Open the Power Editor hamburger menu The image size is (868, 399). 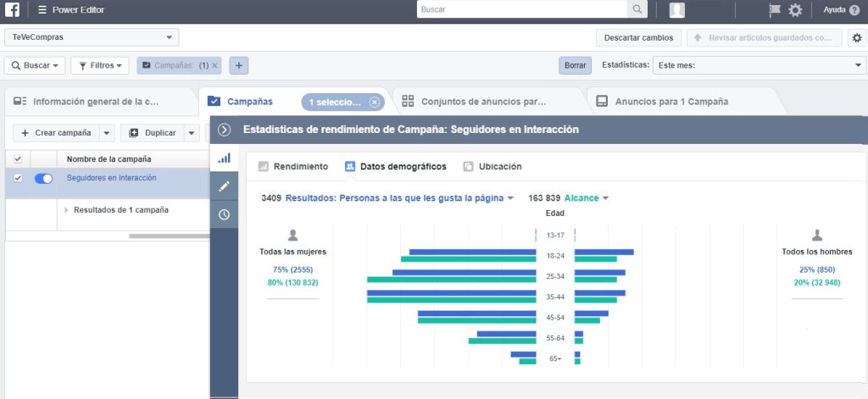coord(42,10)
